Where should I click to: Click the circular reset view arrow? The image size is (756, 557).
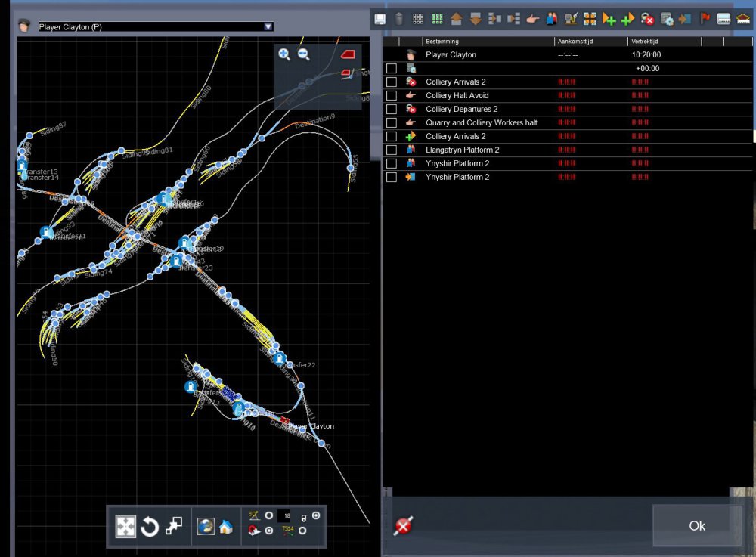point(150,526)
